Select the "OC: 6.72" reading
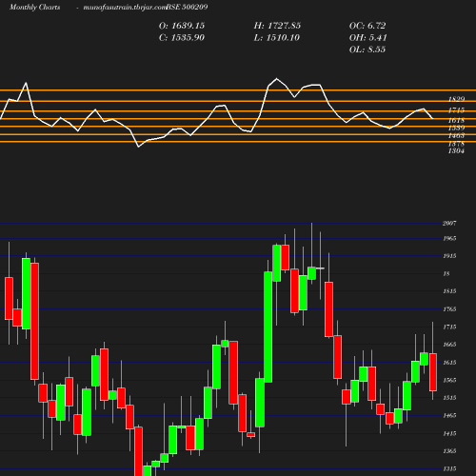Image resolution: width=476 pixels, height=476 pixels. [x=367, y=26]
